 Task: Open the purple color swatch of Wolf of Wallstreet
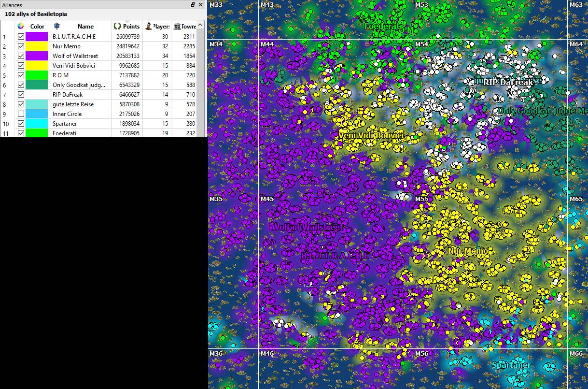[x=37, y=56]
